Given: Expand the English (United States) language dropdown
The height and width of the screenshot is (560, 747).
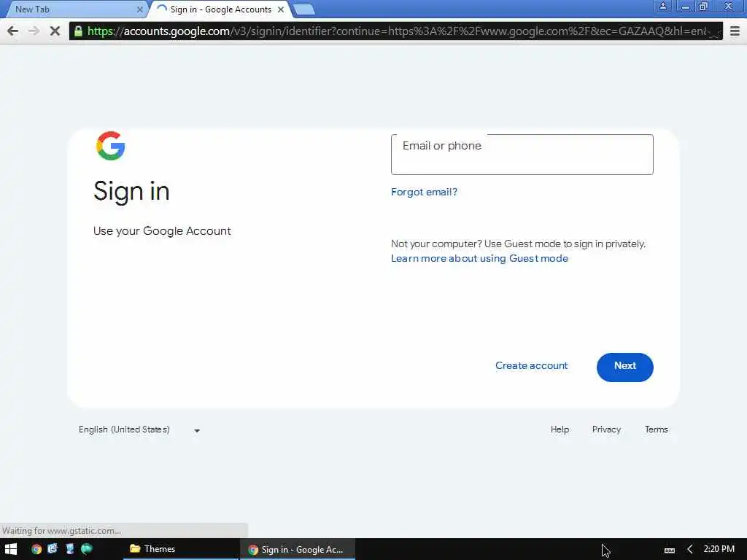Looking at the screenshot, I should [x=139, y=430].
